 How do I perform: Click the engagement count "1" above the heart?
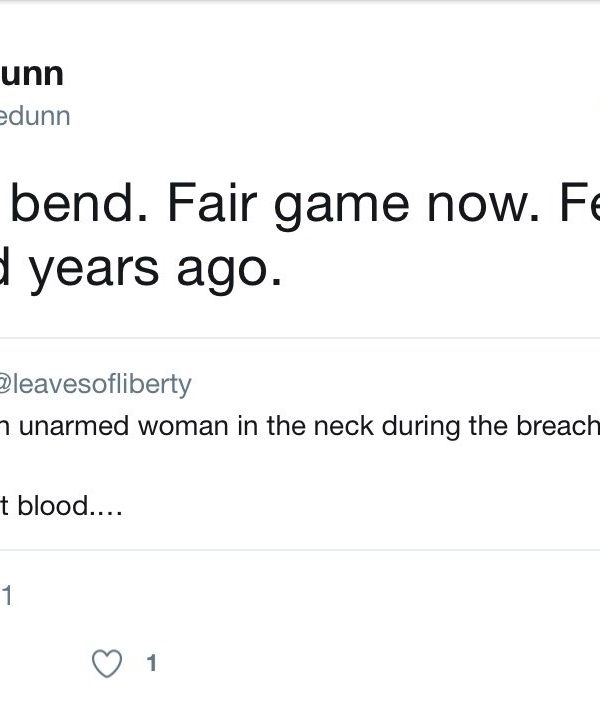[x=6, y=597]
